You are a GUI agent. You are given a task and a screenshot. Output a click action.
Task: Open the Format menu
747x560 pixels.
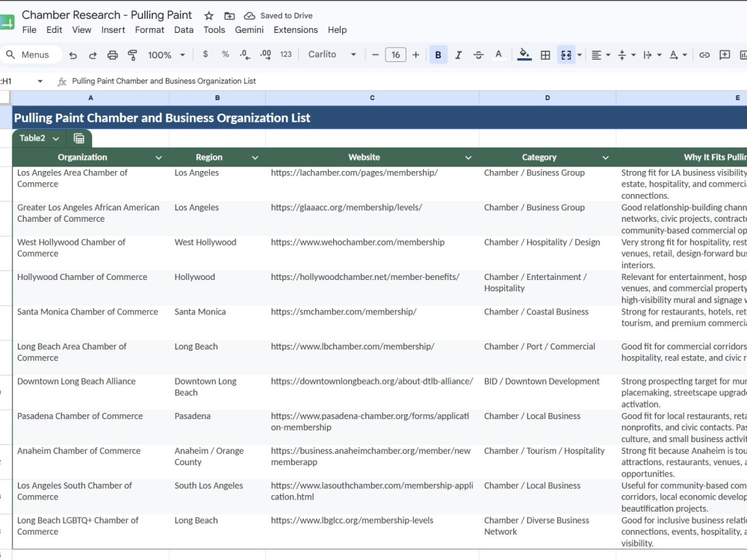click(x=149, y=30)
